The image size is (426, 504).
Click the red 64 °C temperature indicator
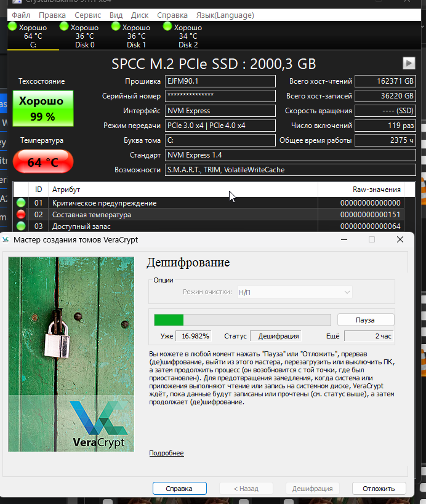(43, 161)
